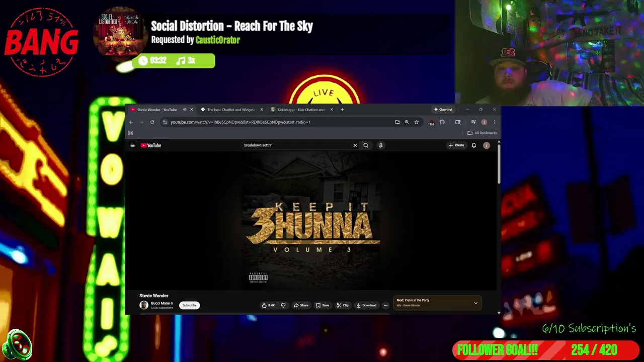644x362 pixels.
Task: Focus the YouTube search field
Action: coord(297,145)
